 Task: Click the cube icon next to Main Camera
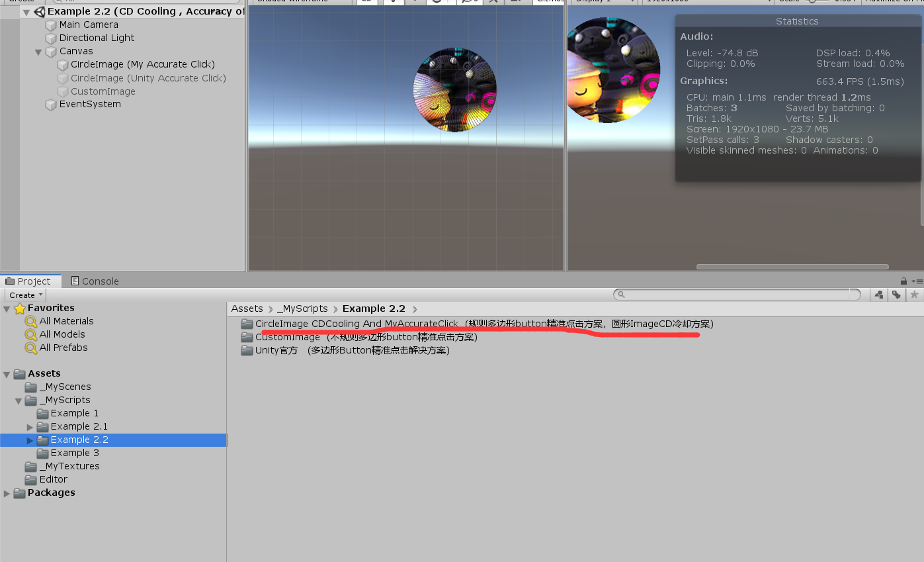point(51,25)
